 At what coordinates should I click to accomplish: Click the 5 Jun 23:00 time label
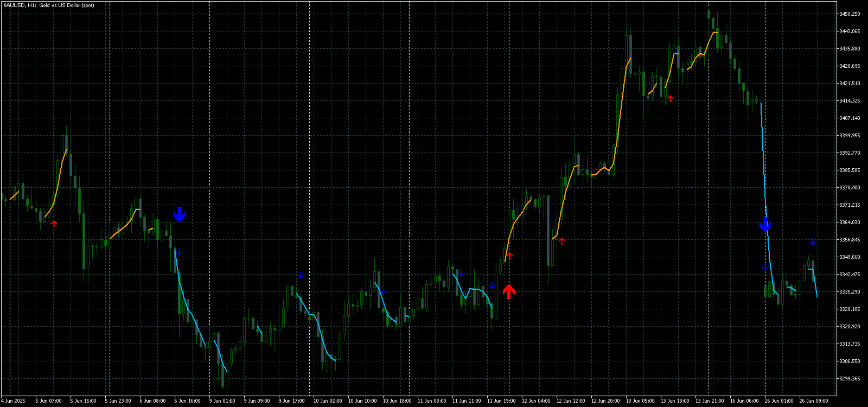[x=118, y=401]
